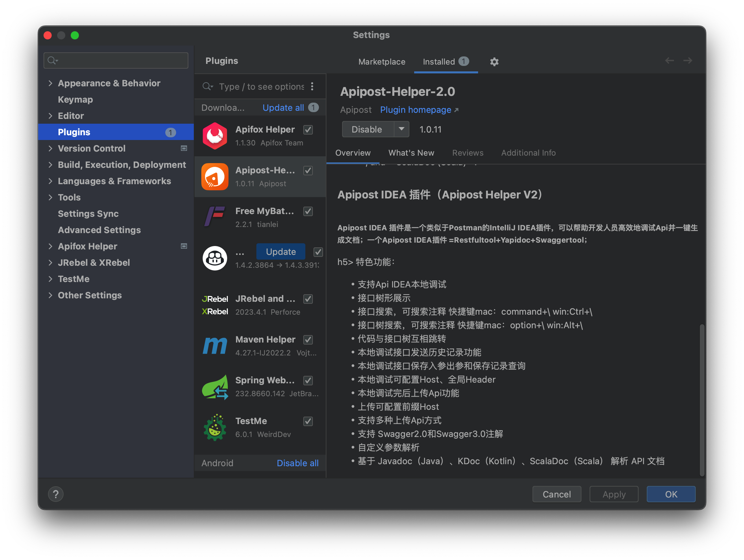Open the plugin search options kebab menu
The image size is (744, 560).
pyautogui.click(x=312, y=87)
